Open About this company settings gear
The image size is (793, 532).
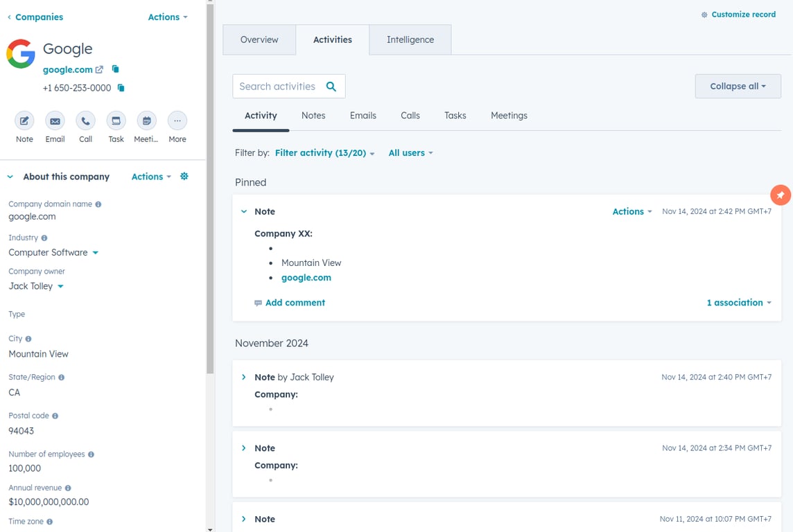[184, 177]
